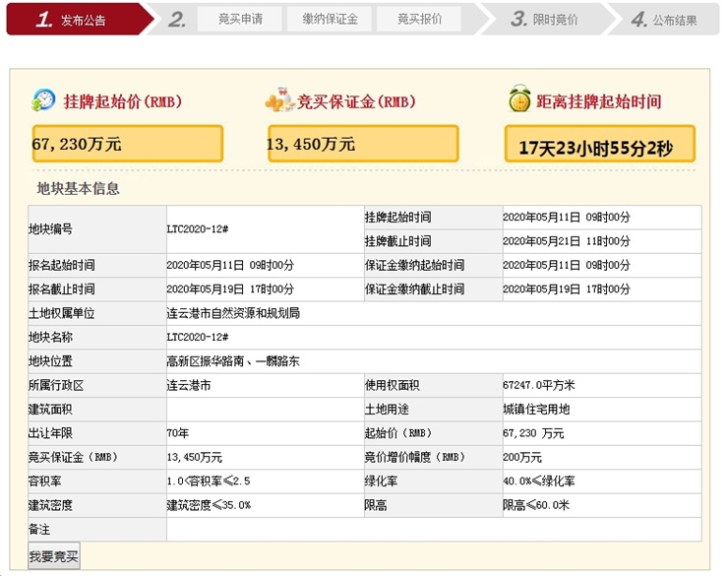Screen dimensions: 728x576
Task: Select step 4 公布结果 tab
Action: pyautogui.click(x=664, y=19)
